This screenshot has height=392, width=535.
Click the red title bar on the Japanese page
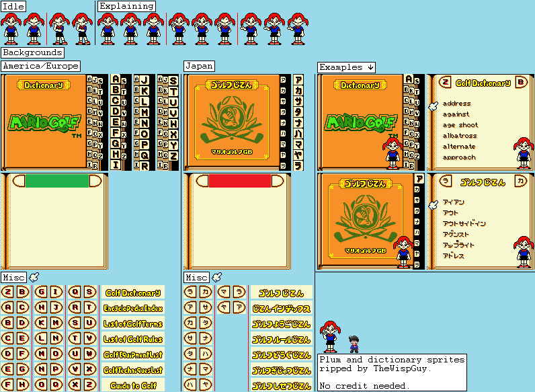[x=240, y=181]
